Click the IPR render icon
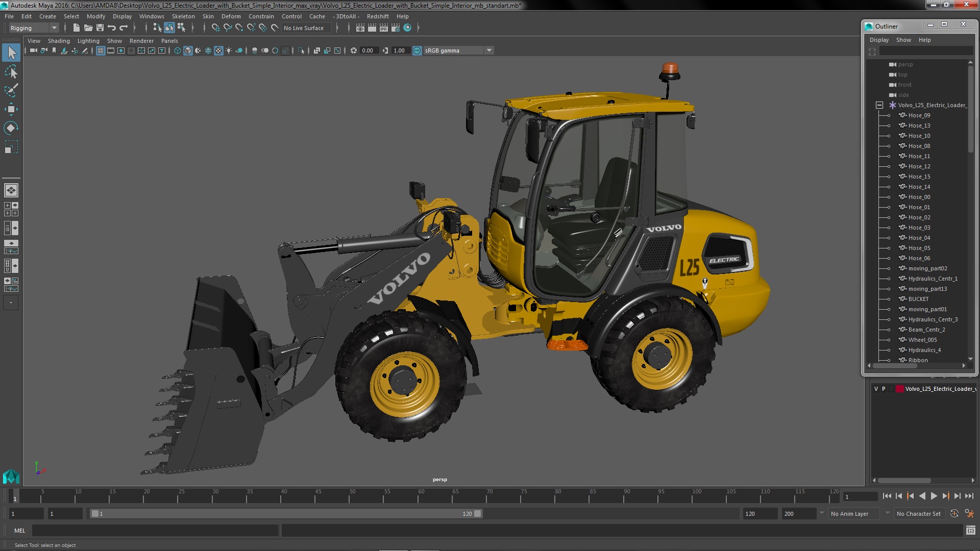The width and height of the screenshot is (980, 551). pos(384,28)
